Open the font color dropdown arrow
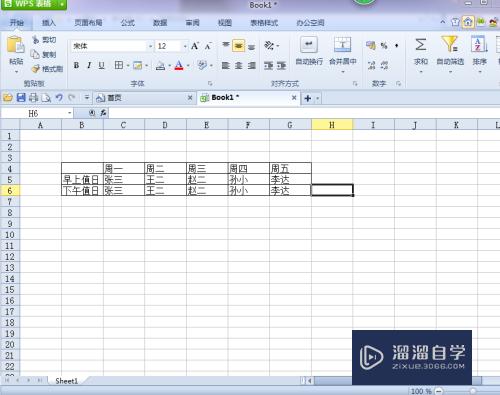Screen dimensions: 500x395 pyautogui.click(x=188, y=66)
